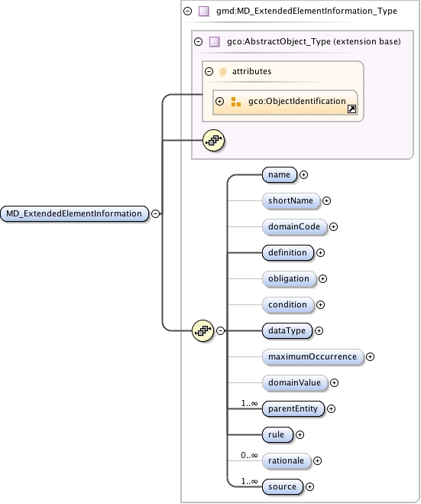Select the sequence icon inside AbstractObject_Type
This screenshot has height=504, width=421.
pyautogui.click(x=213, y=141)
